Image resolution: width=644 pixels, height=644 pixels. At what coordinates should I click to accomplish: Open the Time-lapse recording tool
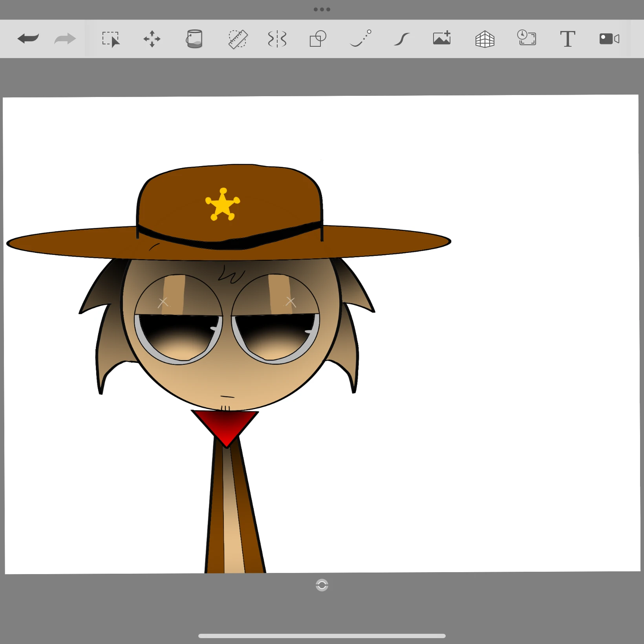click(527, 38)
